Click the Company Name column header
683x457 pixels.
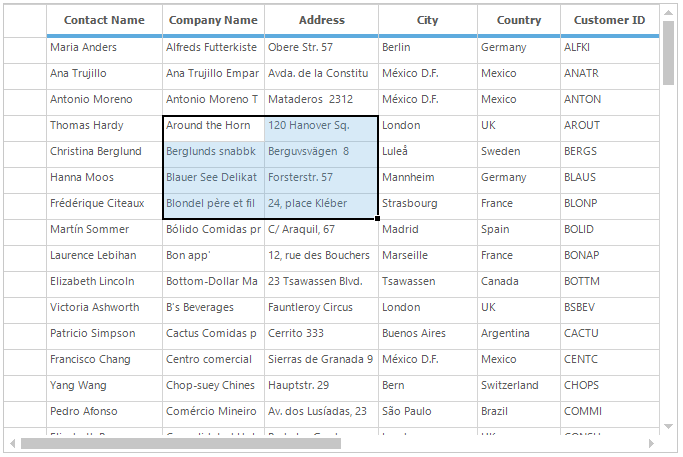(x=213, y=20)
